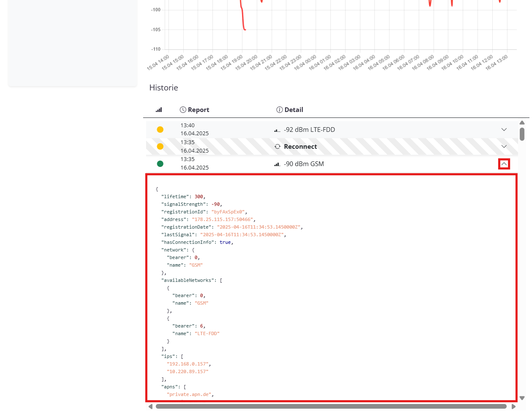Click the "signalStrength": -90 line
Image resolution: width=532 pixels, height=415 pixels.
coord(192,205)
